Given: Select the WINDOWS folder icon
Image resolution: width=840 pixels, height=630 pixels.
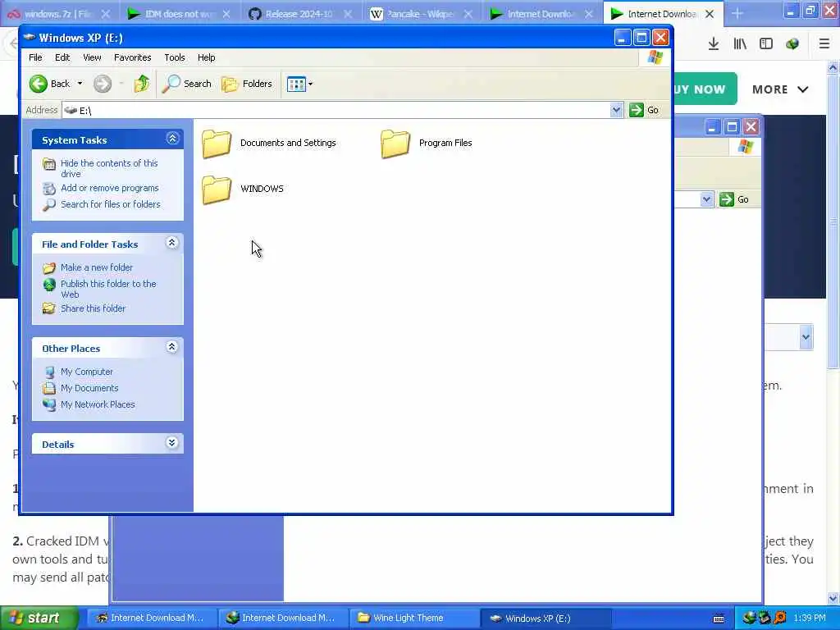Looking at the screenshot, I should tap(217, 189).
